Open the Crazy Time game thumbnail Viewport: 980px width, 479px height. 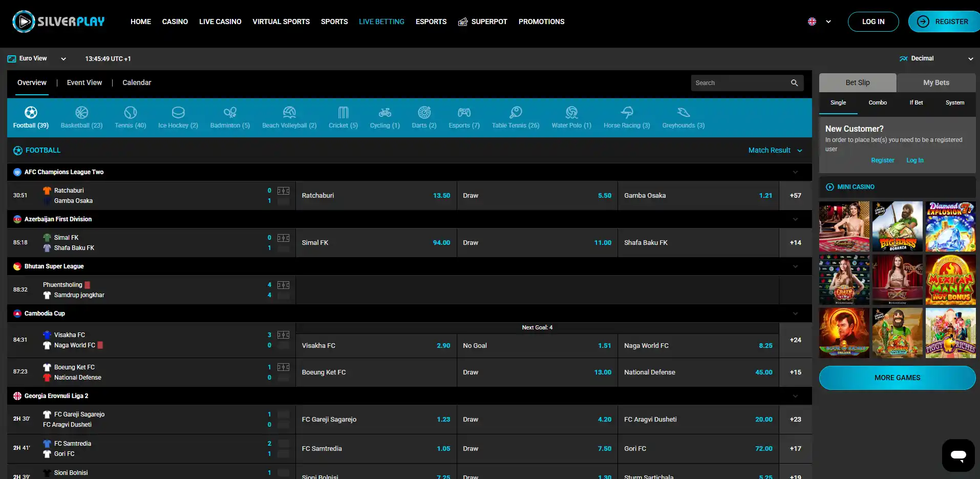coord(844,280)
